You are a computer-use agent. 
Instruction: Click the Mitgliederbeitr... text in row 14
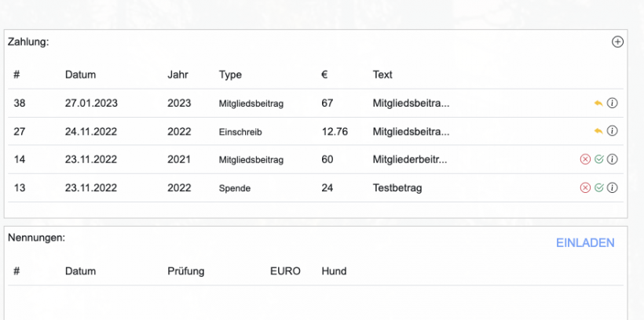click(x=410, y=159)
